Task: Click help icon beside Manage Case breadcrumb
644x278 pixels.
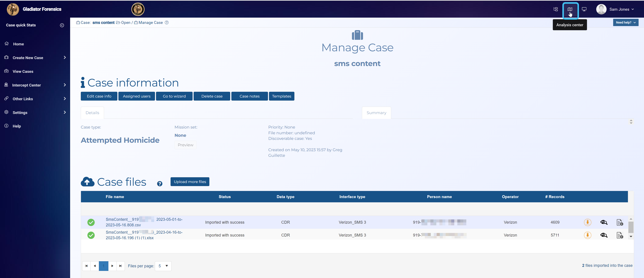Action: pyautogui.click(x=167, y=23)
